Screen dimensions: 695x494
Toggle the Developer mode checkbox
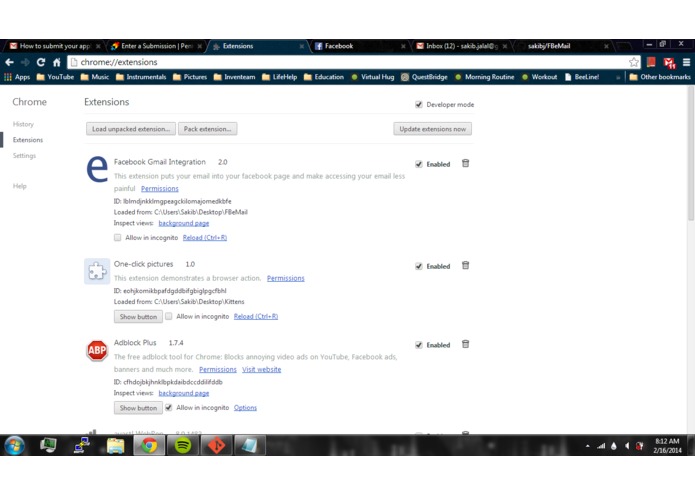(x=418, y=105)
